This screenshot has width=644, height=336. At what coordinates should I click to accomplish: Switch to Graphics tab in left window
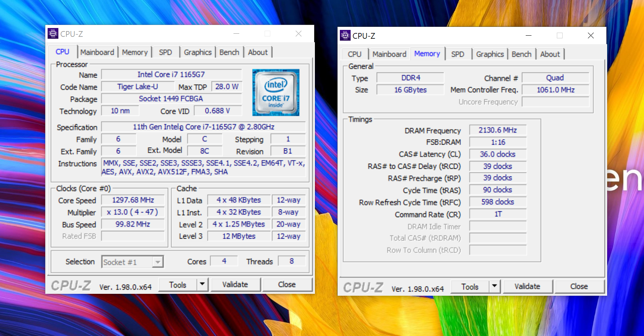198,52
